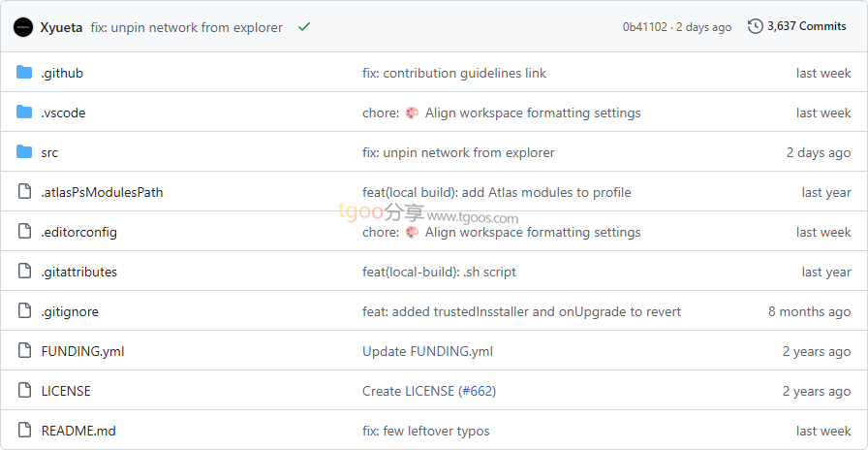
Task: Open latest commit 'fix: unpin network from explorer' in header
Action: click(x=186, y=27)
